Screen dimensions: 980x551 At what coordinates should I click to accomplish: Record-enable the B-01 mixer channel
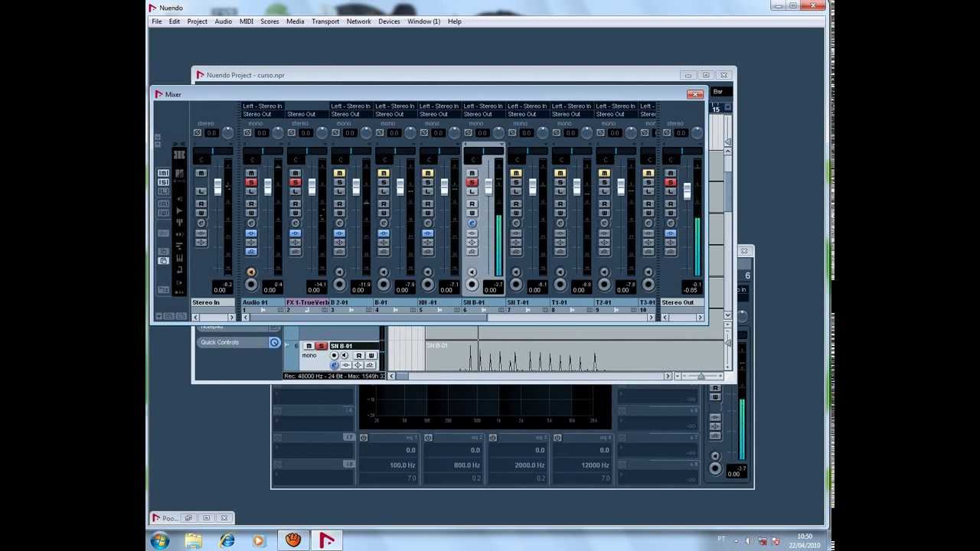(384, 285)
